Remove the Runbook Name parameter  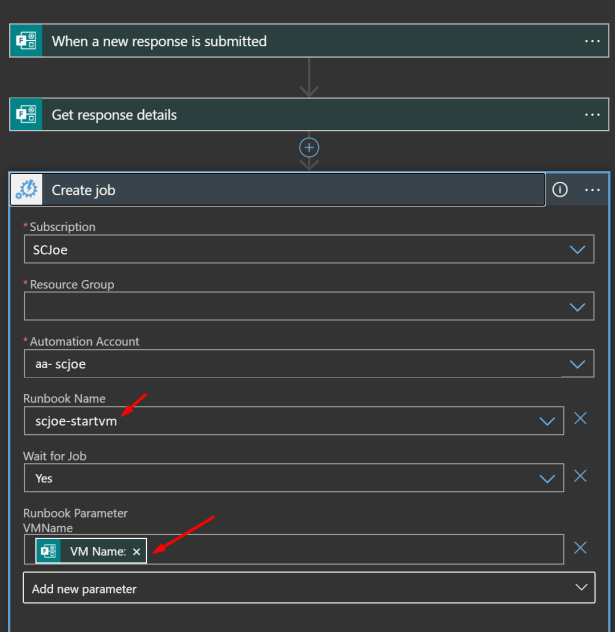click(580, 418)
